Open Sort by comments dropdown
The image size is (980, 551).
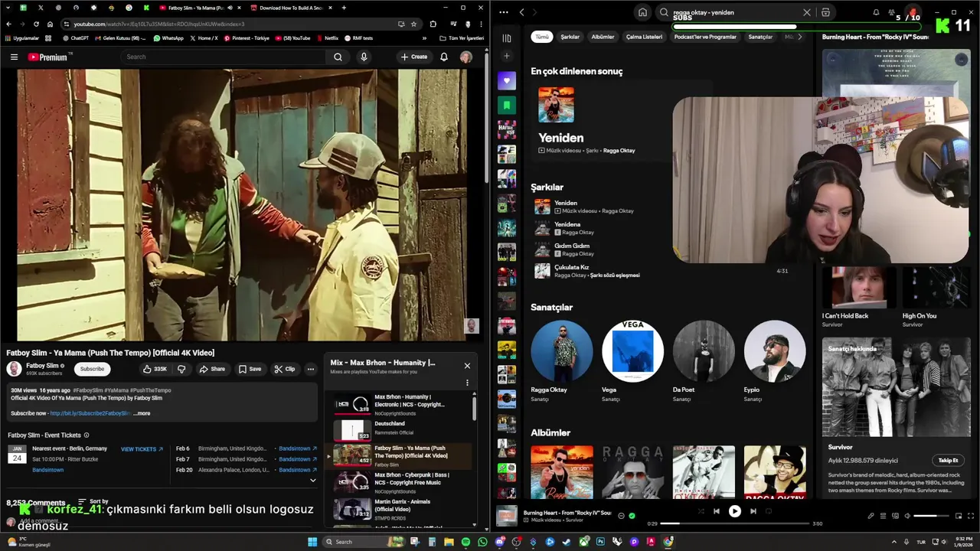(93, 501)
